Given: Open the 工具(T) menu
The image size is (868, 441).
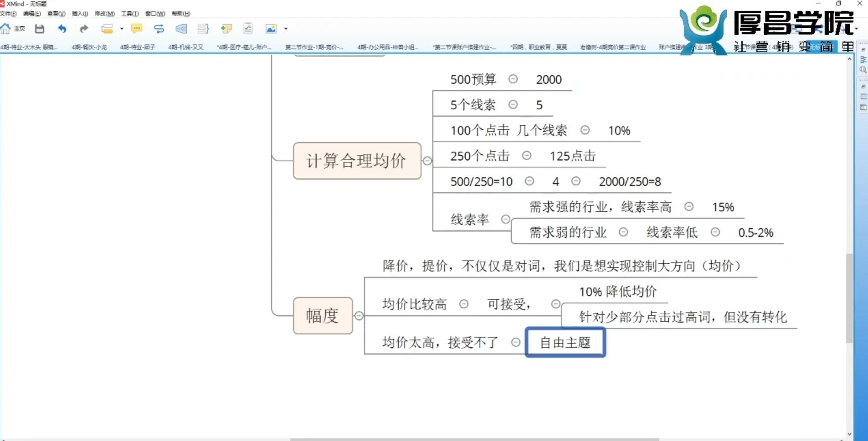Looking at the screenshot, I should point(130,14).
